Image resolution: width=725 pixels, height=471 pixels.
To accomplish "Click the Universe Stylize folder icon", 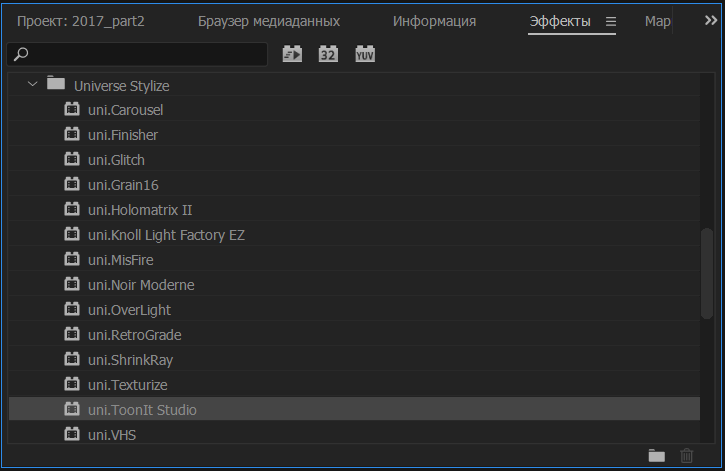I will click(56, 83).
